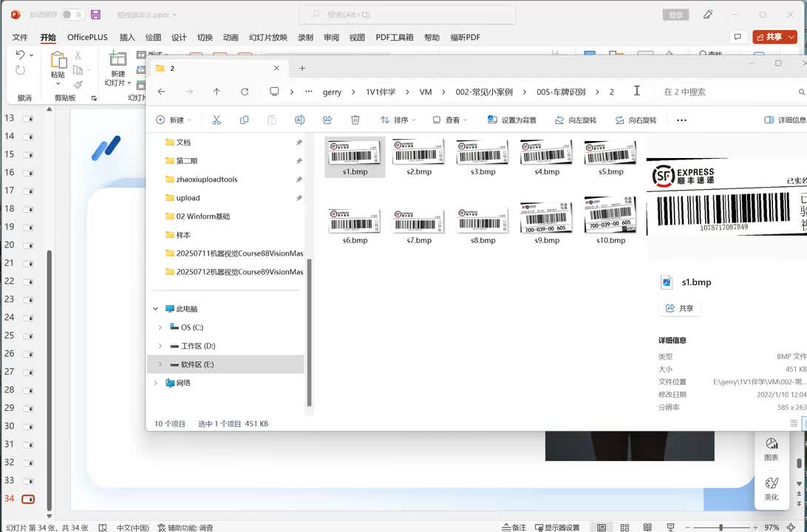
Task: Toggle the AutoSave switch off/on
Action: (x=73, y=14)
